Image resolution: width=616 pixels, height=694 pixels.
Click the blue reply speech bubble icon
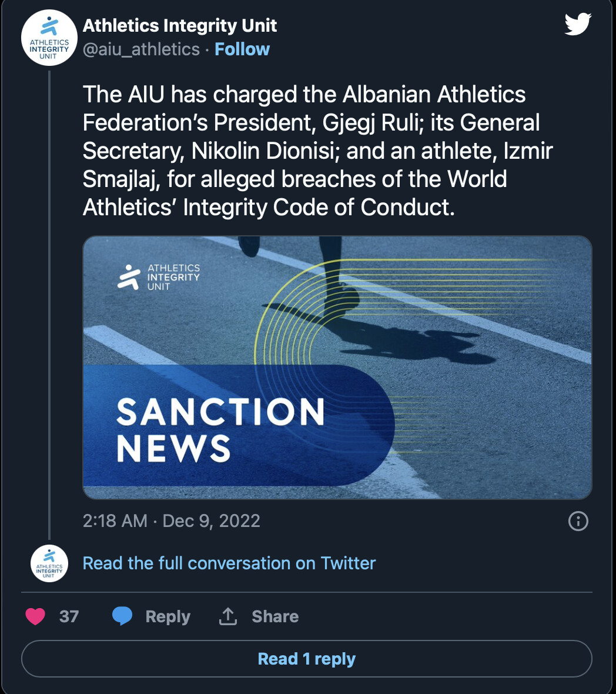pyautogui.click(x=122, y=616)
